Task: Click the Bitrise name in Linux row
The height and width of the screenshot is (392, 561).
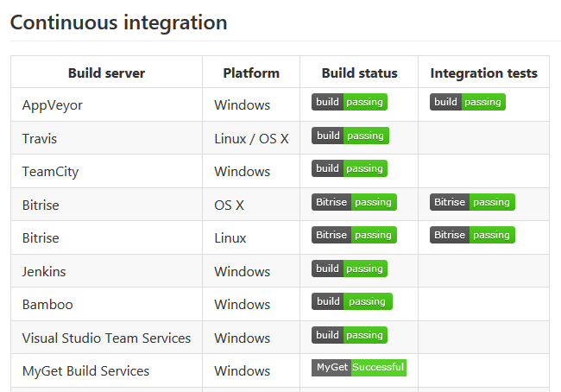Action: [41, 238]
